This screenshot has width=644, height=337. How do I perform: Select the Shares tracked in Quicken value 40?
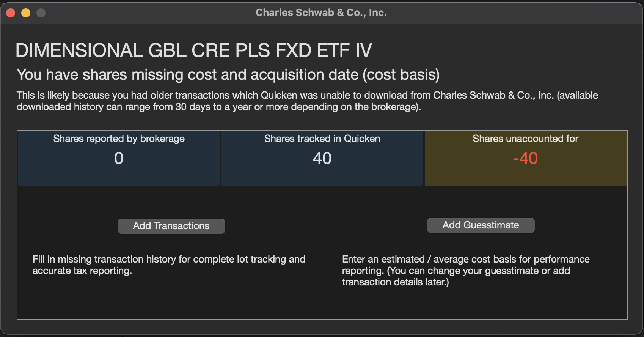[322, 158]
